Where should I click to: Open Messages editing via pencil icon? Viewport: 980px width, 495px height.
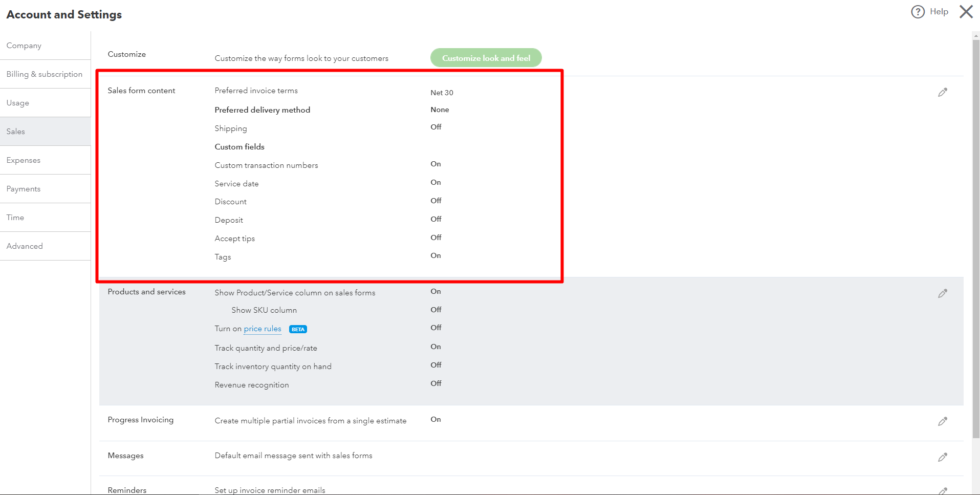click(942, 457)
